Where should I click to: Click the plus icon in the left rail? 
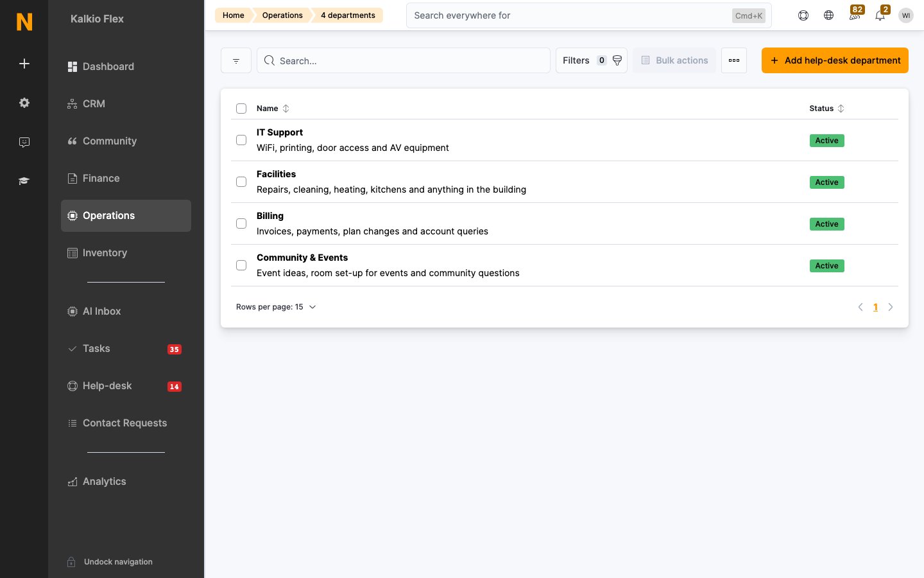point(24,64)
